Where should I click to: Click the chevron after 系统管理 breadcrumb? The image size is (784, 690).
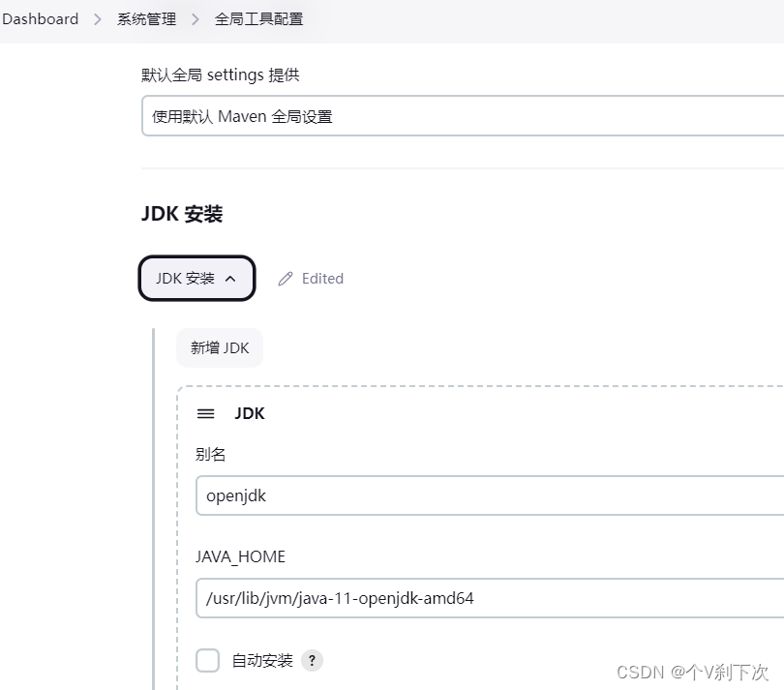(195, 19)
